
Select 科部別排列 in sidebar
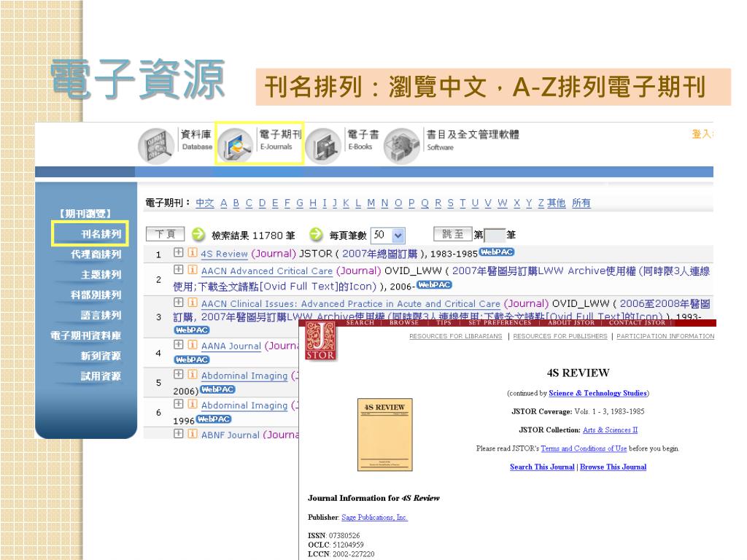pos(96,295)
